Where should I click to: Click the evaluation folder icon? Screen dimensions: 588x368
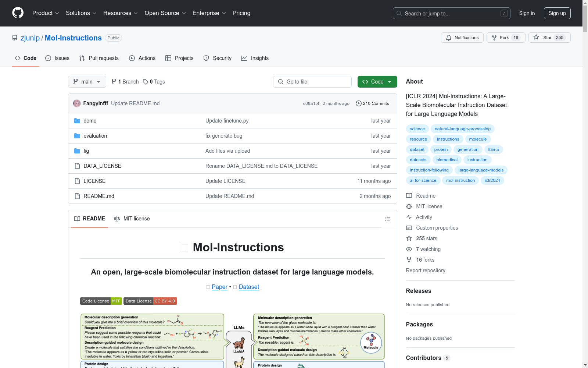click(77, 136)
